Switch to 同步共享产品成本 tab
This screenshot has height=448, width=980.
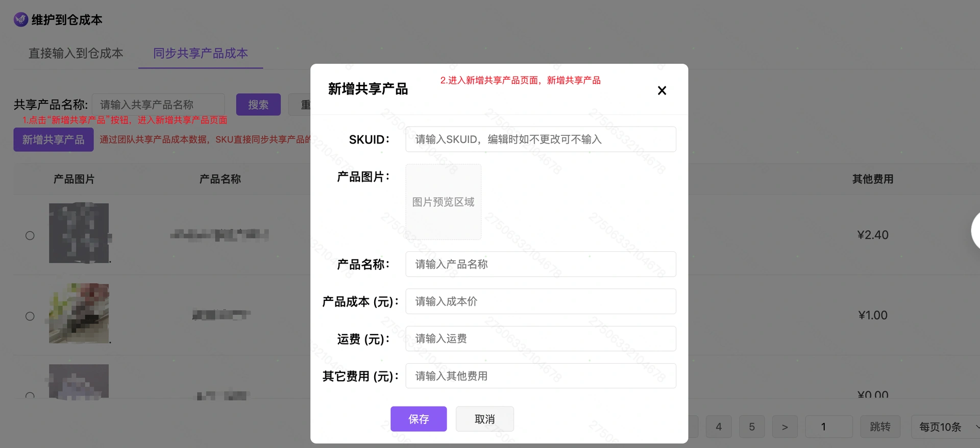tap(201, 53)
